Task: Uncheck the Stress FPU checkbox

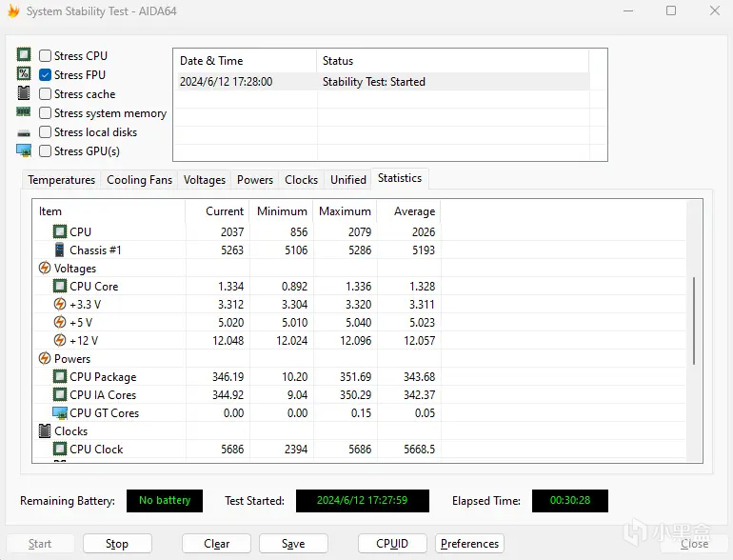Action: pyautogui.click(x=46, y=75)
